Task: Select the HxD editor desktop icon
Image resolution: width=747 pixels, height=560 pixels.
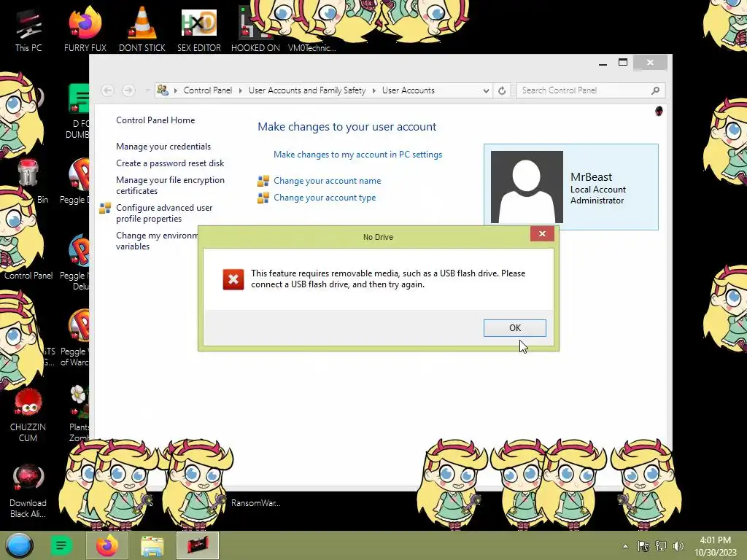Action: coord(199,29)
